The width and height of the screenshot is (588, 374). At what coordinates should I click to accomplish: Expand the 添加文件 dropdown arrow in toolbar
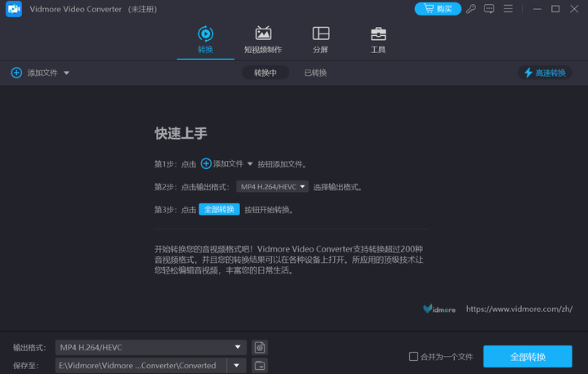tap(66, 73)
